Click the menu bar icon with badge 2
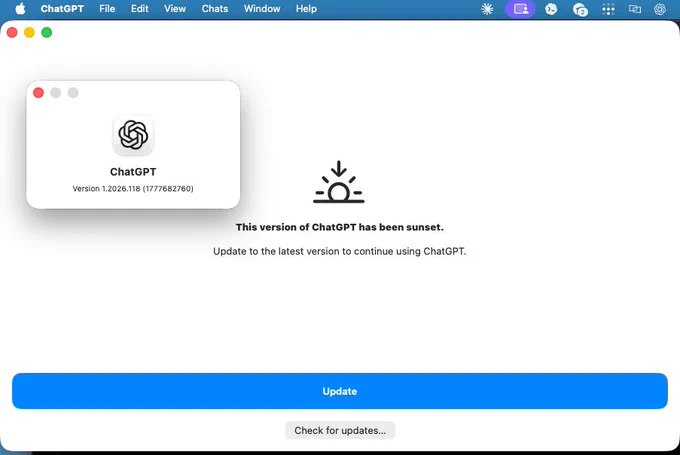This screenshot has height=455, width=680. click(580, 10)
